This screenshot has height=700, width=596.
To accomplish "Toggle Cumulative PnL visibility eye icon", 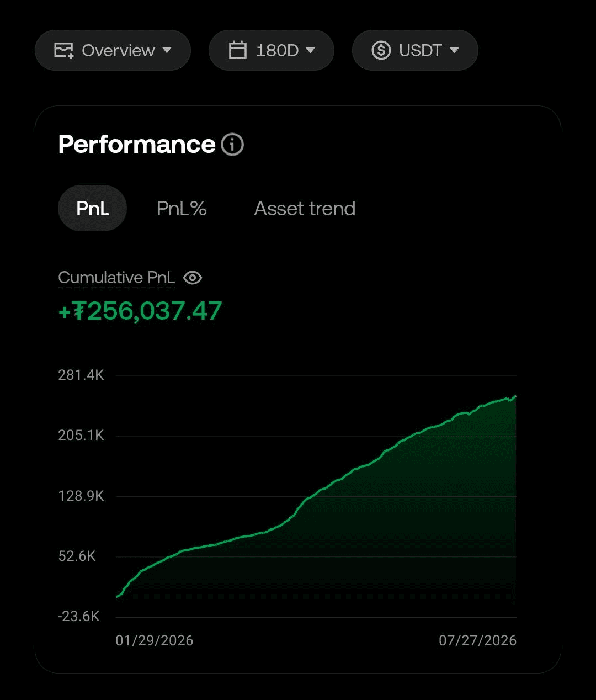I will (192, 278).
